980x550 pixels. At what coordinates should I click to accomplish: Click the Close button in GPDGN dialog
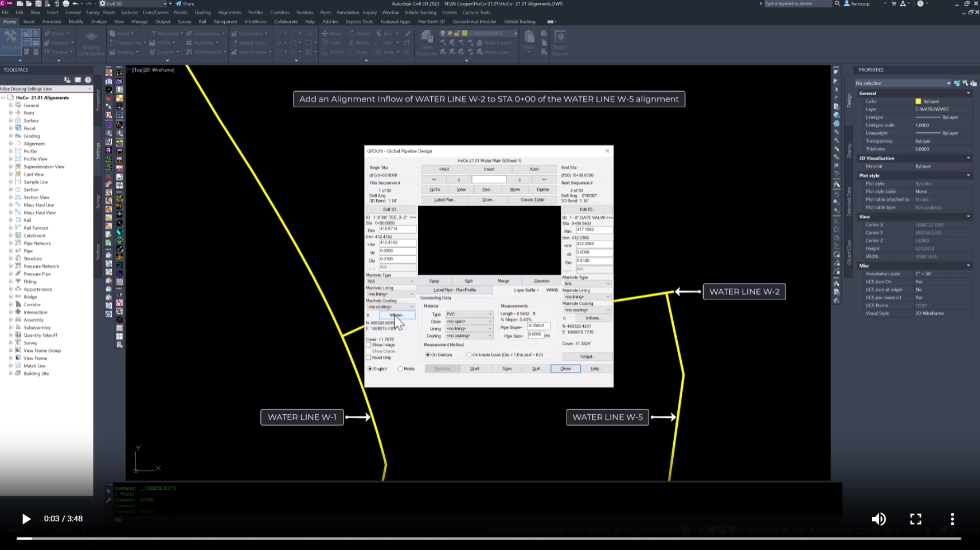tap(565, 368)
